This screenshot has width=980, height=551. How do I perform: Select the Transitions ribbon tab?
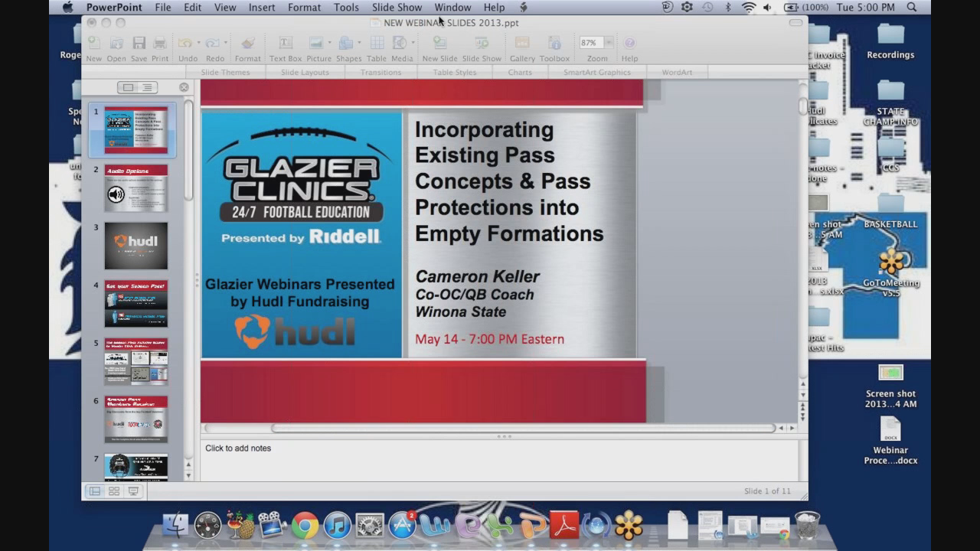381,72
